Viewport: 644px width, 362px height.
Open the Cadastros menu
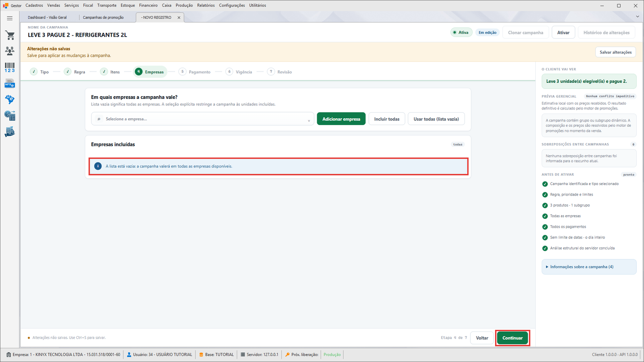coord(34,6)
